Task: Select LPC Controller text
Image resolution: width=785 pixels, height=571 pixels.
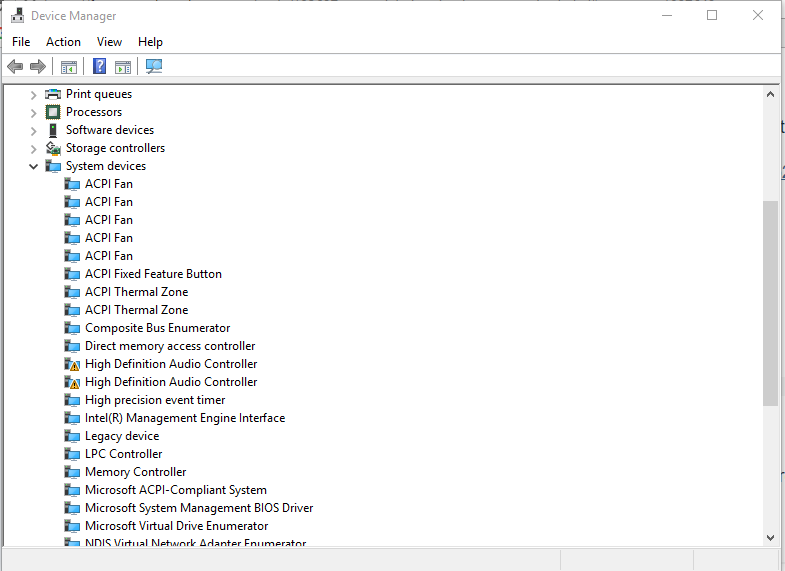Action: [123, 454]
